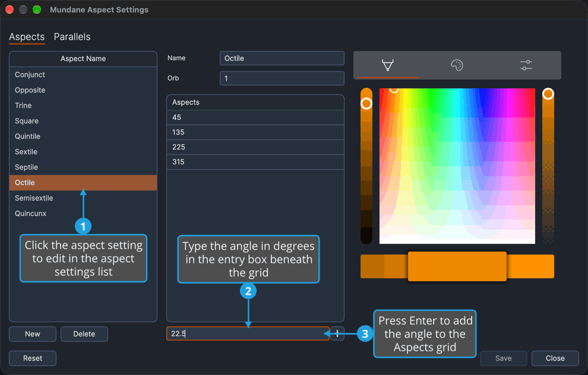
Task: Pick a color in the spectrum field
Action: click(x=457, y=166)
